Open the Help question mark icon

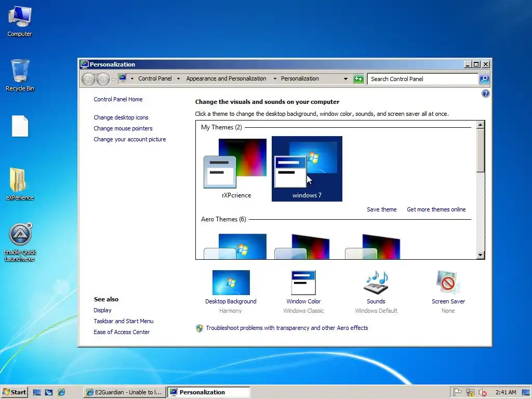pyautogui.click(x=486, y=94)
